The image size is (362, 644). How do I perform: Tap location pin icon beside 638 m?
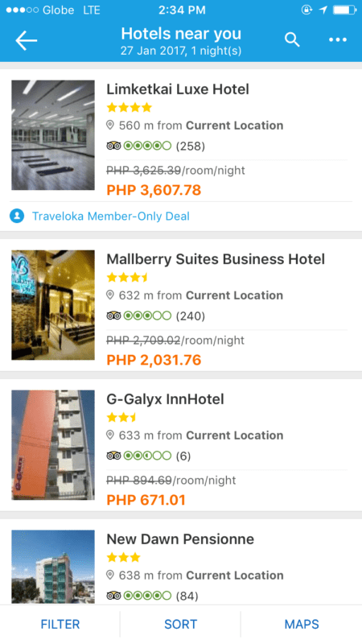click(x=110, y=575)
